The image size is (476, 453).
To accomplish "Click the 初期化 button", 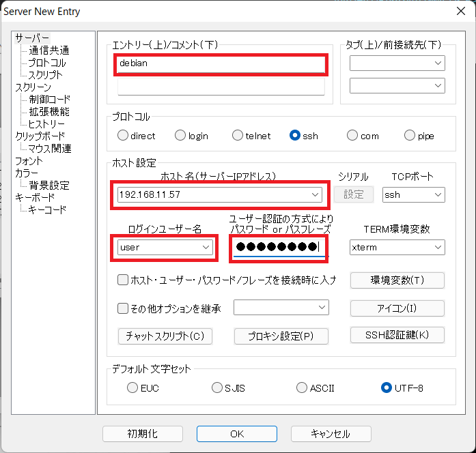I will coord(143,434).
